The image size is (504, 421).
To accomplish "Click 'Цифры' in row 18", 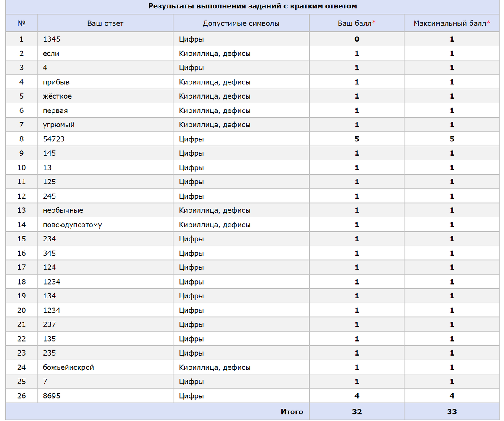I will point(192,282).
